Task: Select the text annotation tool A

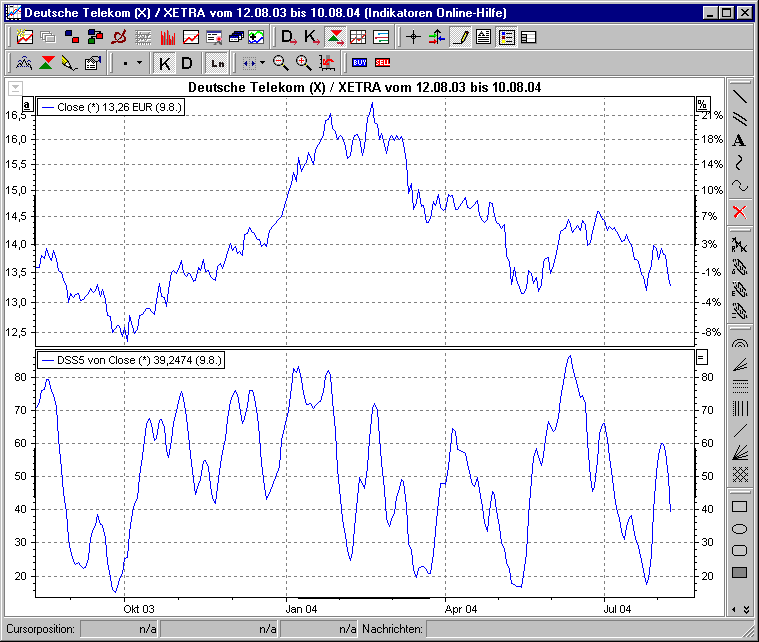Action: pyautogui.click(x=739, y=141)
